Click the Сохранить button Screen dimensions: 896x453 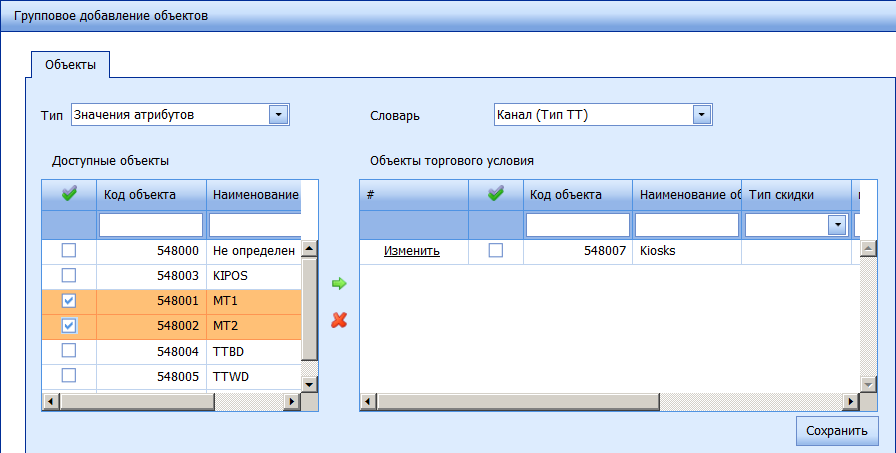pyautogui.click(x=837, y=431)
